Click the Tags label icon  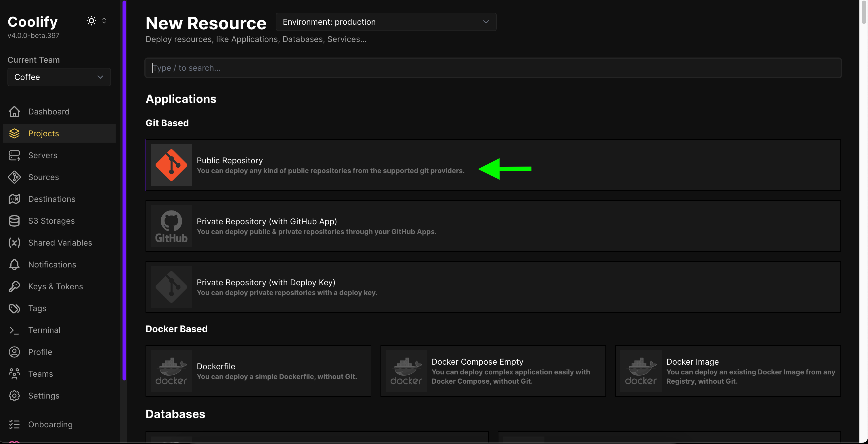[x=14, y=308]
